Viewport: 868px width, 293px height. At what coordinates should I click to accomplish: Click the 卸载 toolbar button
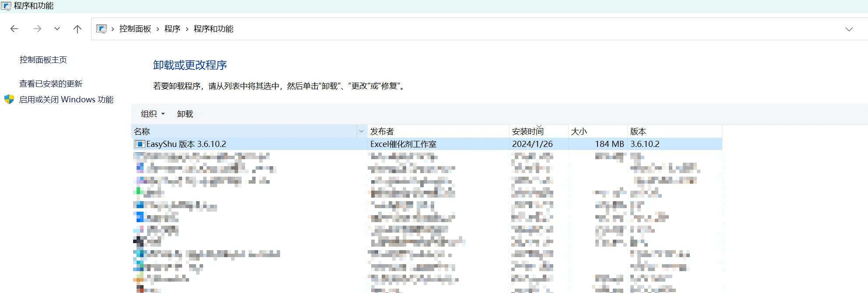pyautogui.click(x=185, y=114)
